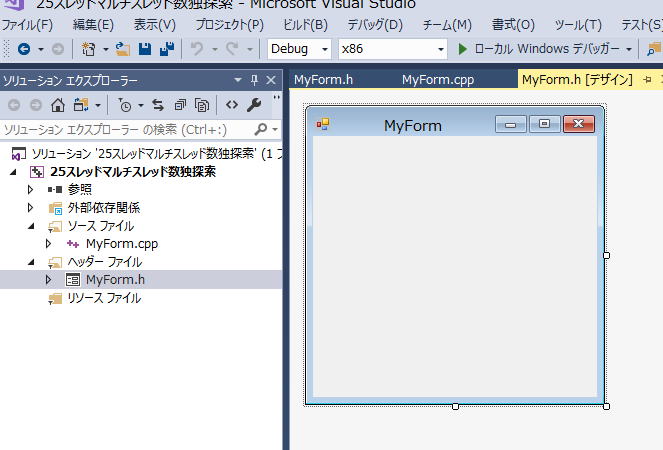Open Properties with the wrench icon
The width and height of the screenshot is (663, 450).
tap(254, 105)
